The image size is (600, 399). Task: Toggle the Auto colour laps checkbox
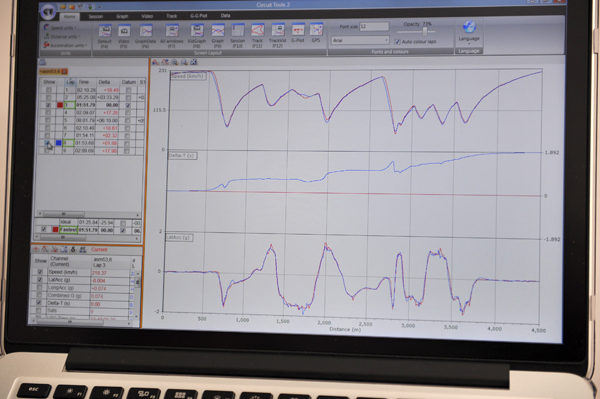(398, 41)
